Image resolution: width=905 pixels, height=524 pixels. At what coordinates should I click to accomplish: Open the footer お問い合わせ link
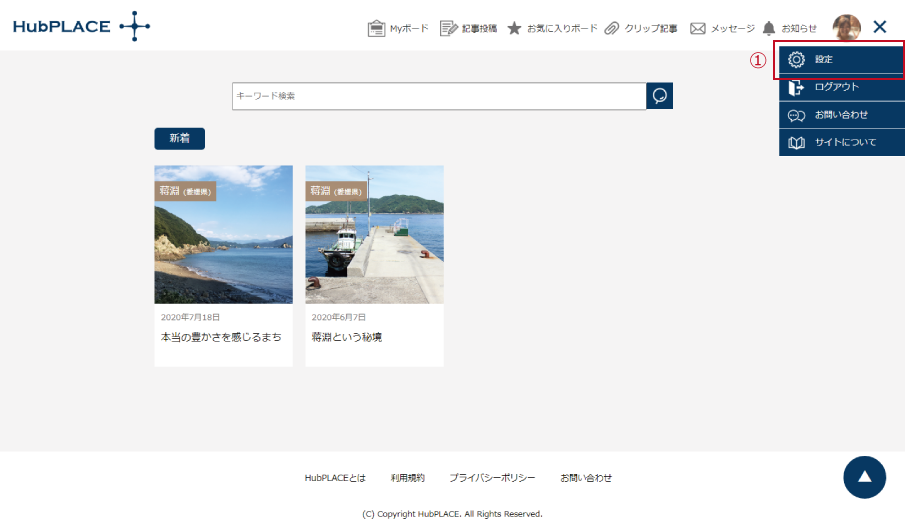click(586, 478)
